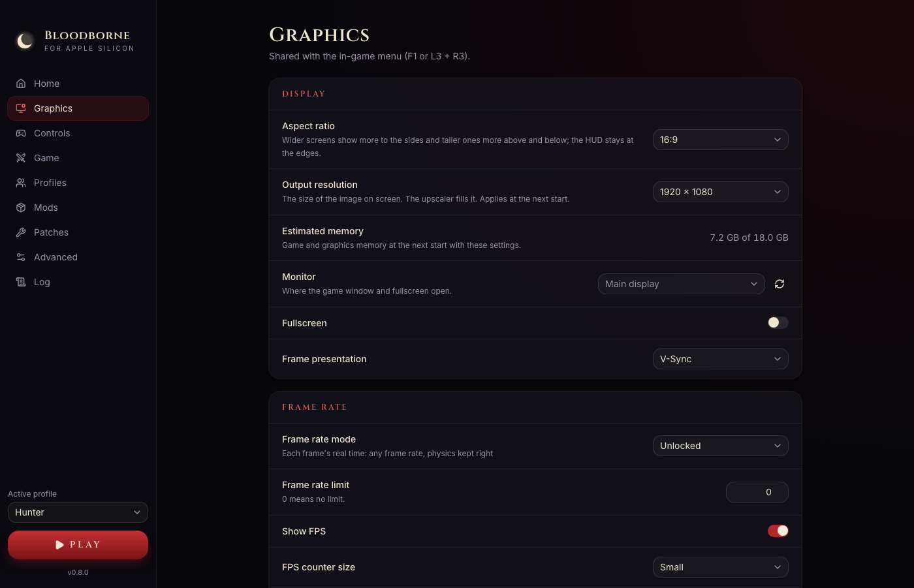
Task: Turn off the Show FPS switch
Action: [x=778, y=531]
